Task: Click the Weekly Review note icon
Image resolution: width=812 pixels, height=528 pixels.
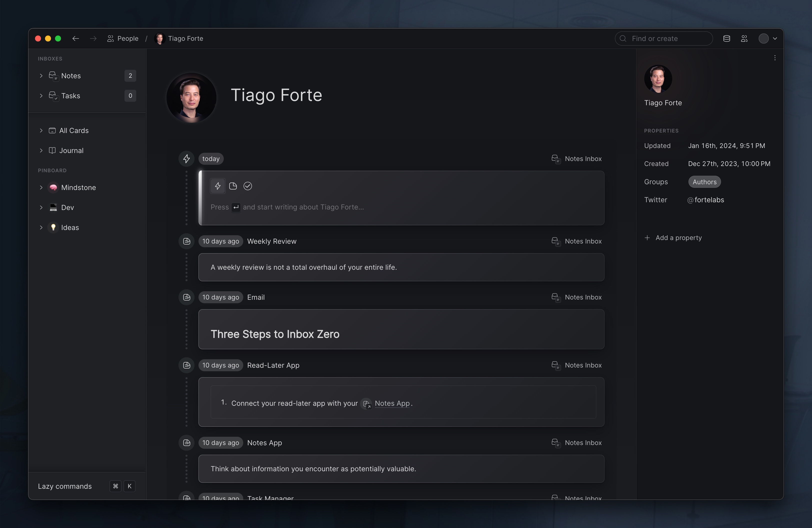Action: (186, 241)
